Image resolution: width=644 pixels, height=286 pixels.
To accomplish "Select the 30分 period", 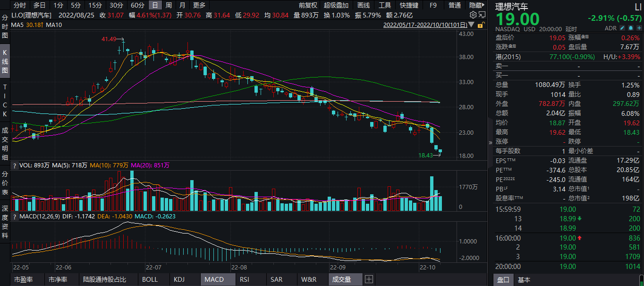I will point(116,5).
